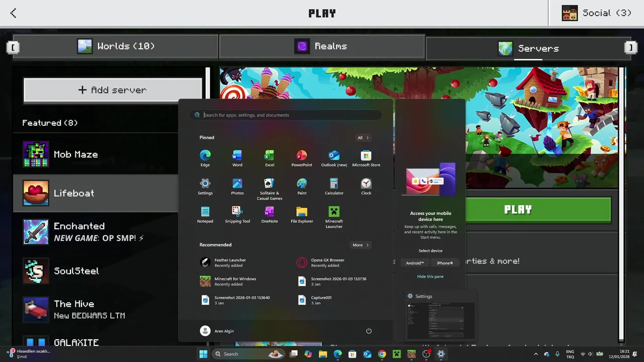Open the Clock app

366,187
